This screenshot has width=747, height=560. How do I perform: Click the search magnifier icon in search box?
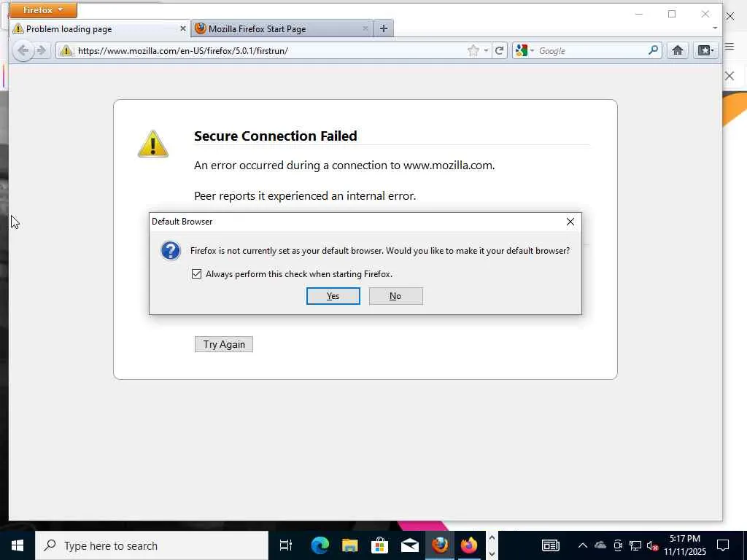click(x=653, y=50)
